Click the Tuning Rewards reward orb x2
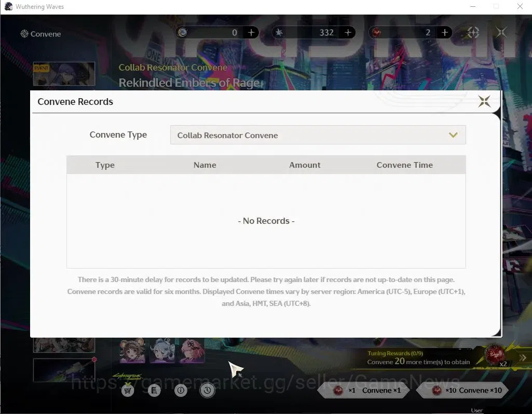532x414 pixels. click(x=495, y=355)
